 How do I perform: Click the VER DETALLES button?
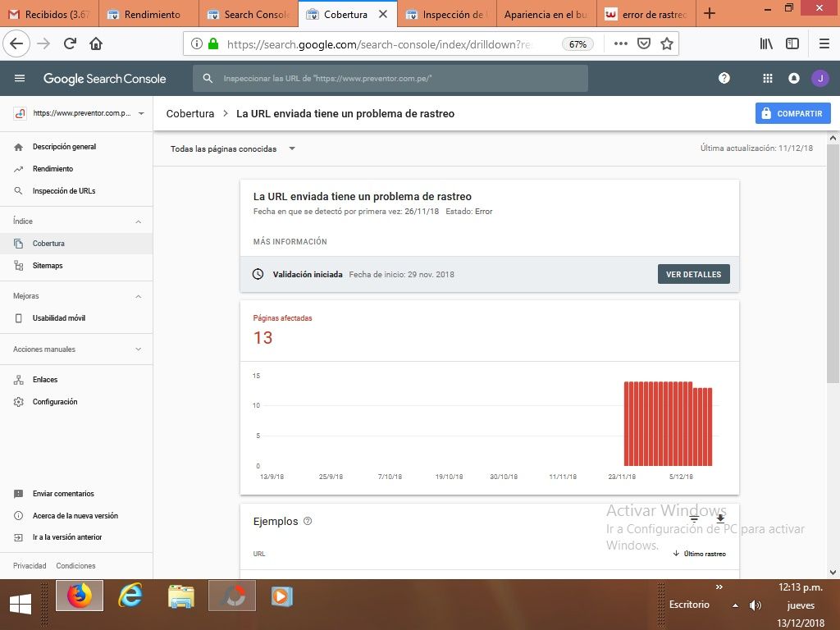pos(694,274)
